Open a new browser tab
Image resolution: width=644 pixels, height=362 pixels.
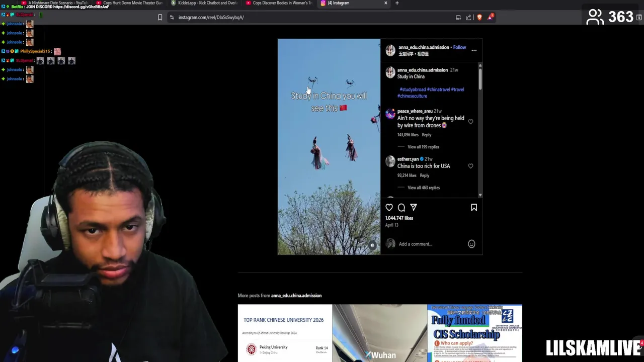click(x=397, y=3)
